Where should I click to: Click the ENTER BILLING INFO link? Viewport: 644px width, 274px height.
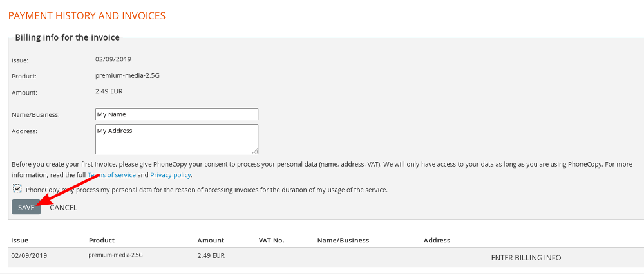tap(526, 258)
